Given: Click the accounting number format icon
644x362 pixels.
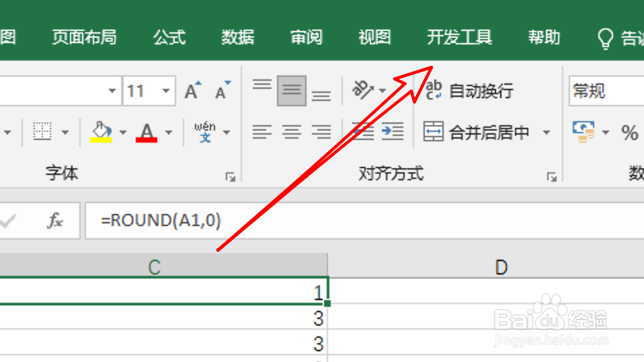Looking at the screenshot, I should (x=583, y=132).
